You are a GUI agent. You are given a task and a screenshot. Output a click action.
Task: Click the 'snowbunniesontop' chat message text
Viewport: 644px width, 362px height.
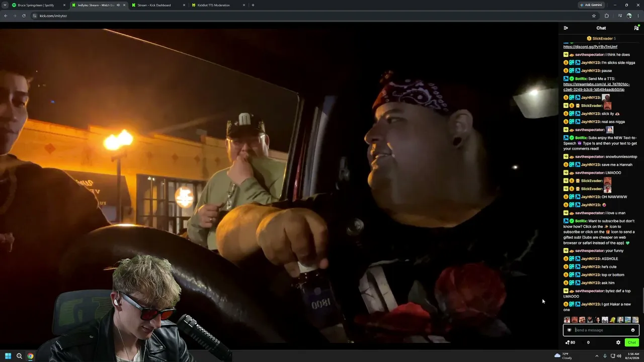[621, 156]
